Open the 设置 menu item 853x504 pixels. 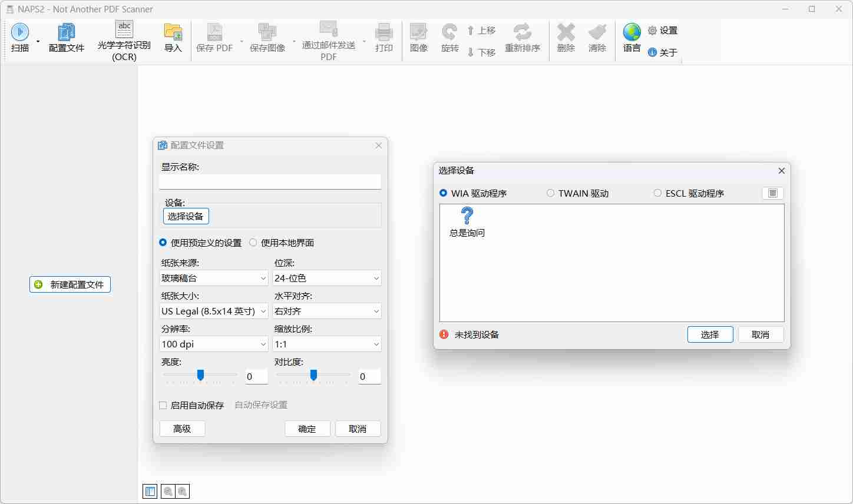pos(662,30)
